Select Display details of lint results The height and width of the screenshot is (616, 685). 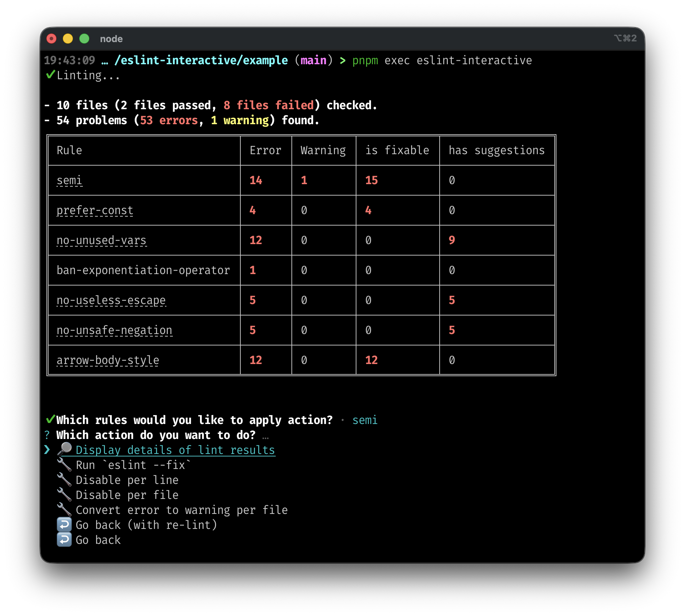click(x=175, y=450)
